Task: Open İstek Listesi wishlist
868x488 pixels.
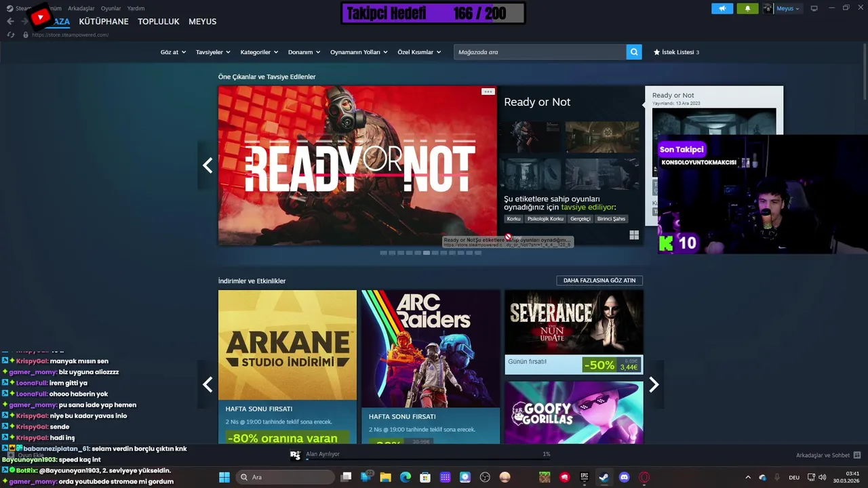Action: point(676,52)
